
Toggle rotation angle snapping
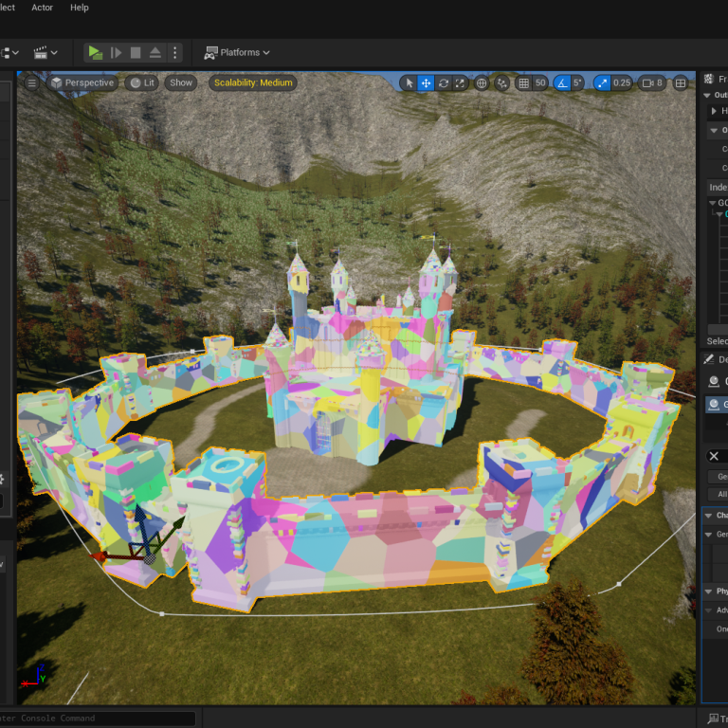tap(561, 83)
